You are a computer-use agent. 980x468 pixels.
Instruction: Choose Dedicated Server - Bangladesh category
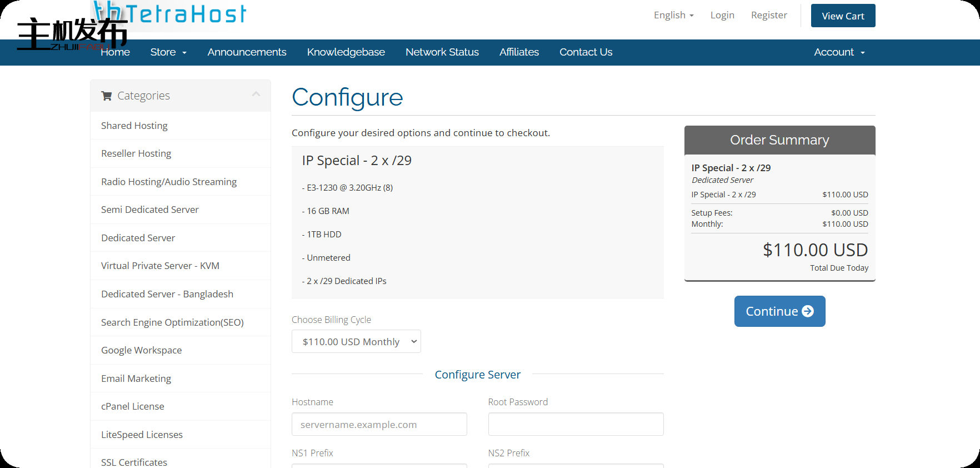click(167, 294)
